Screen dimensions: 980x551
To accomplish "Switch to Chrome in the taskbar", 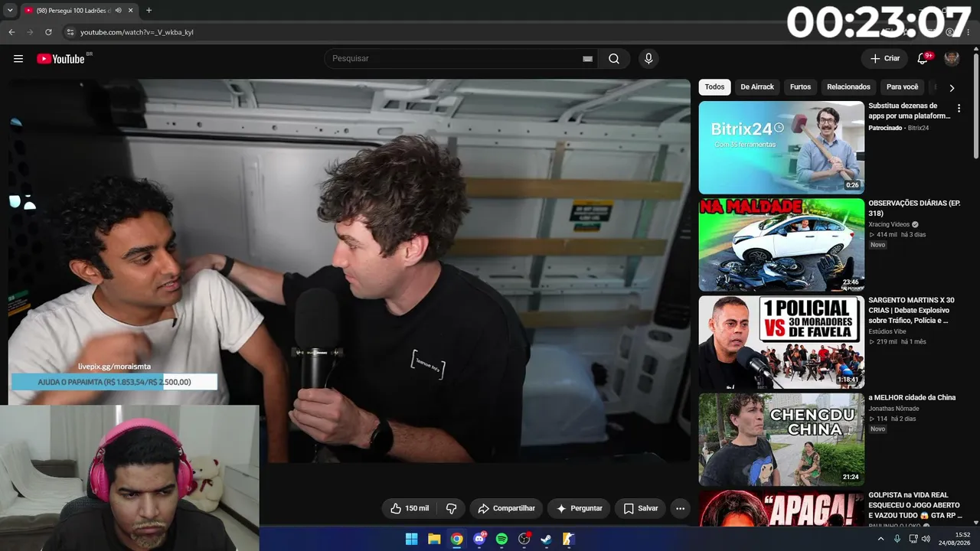I will [x=456, y=539].
